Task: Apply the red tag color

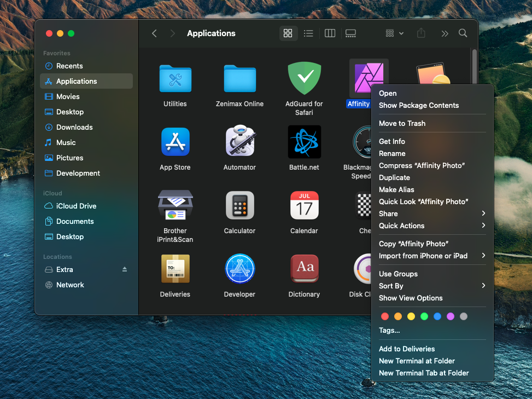Action: 384,316
